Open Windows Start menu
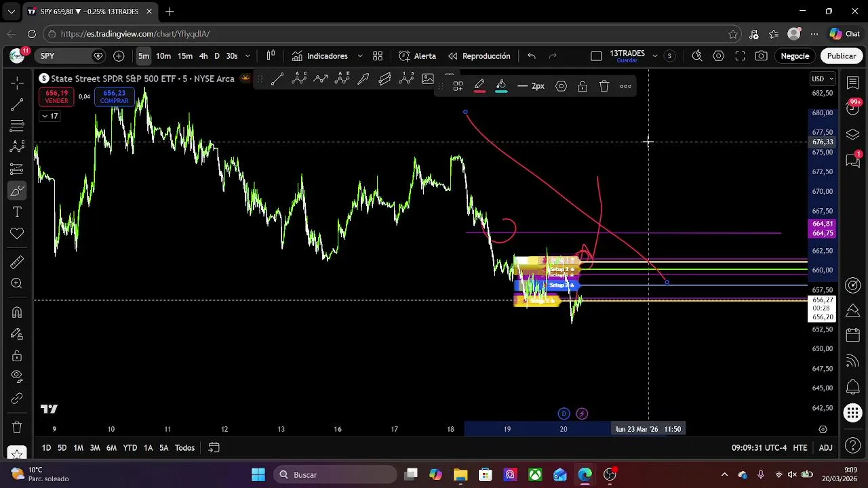The width and height of the screenshot is (868, 488). click(258, 474)
